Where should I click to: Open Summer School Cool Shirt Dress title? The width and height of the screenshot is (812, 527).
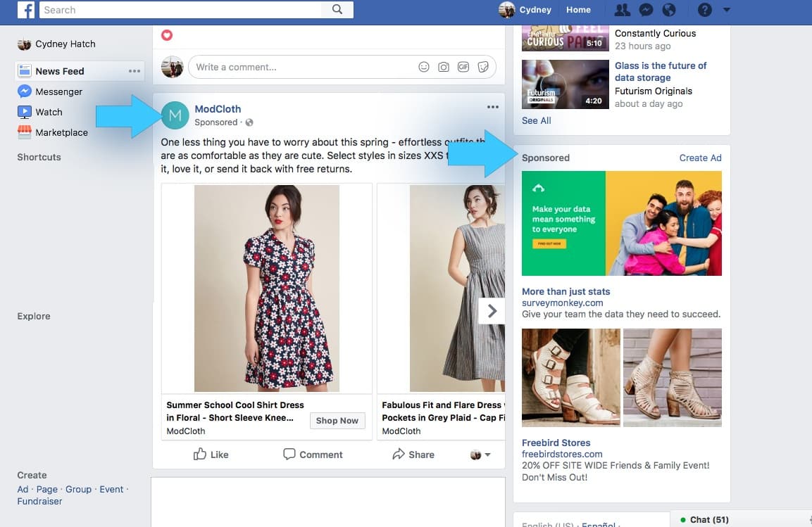click(x=235, y=411)
